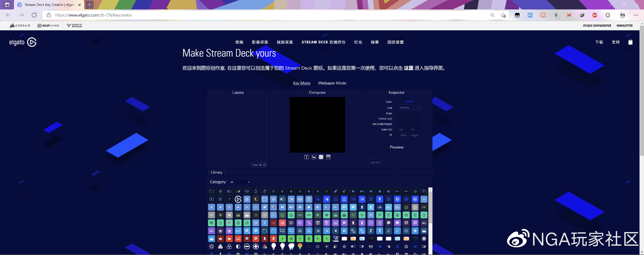Fit layer to Width

coord(404,135)
